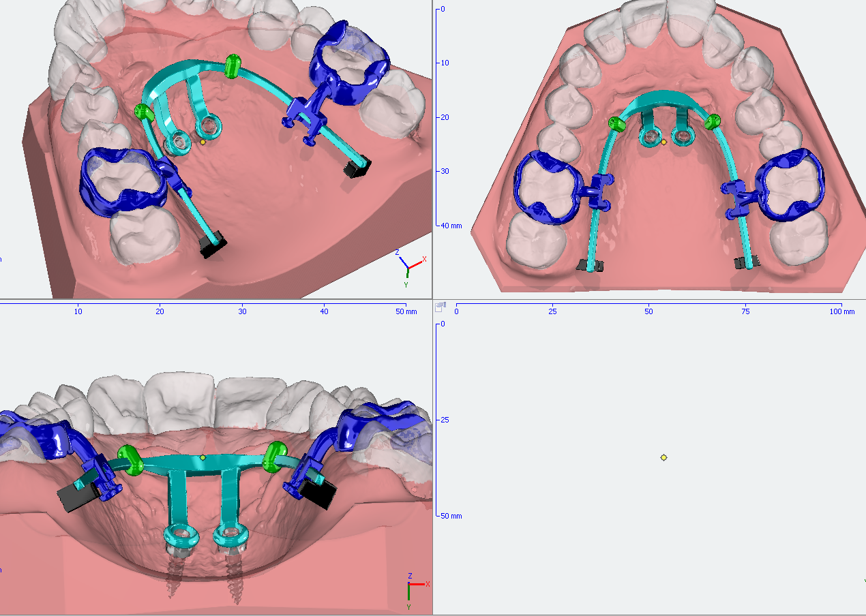Image resolution: width=866 pixels, height=616 pixels.
Task: Click the 50 mm mark on the horizontal ruler
Action: point(401,311)
